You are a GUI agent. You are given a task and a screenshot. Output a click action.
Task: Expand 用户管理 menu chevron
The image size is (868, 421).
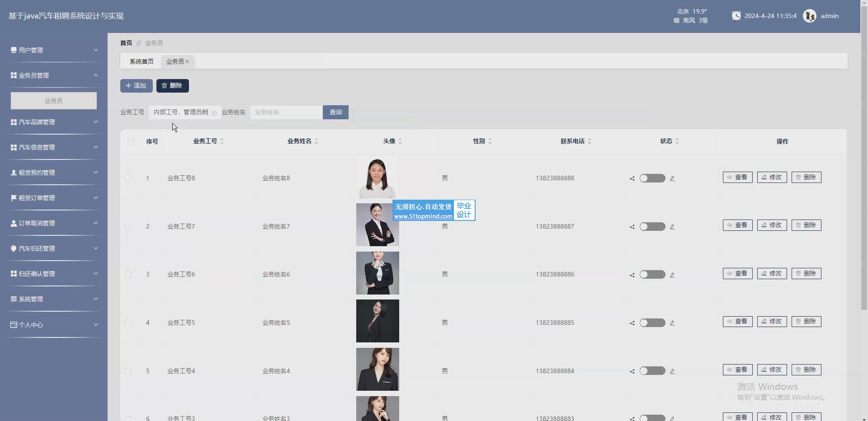click(95, 50)
